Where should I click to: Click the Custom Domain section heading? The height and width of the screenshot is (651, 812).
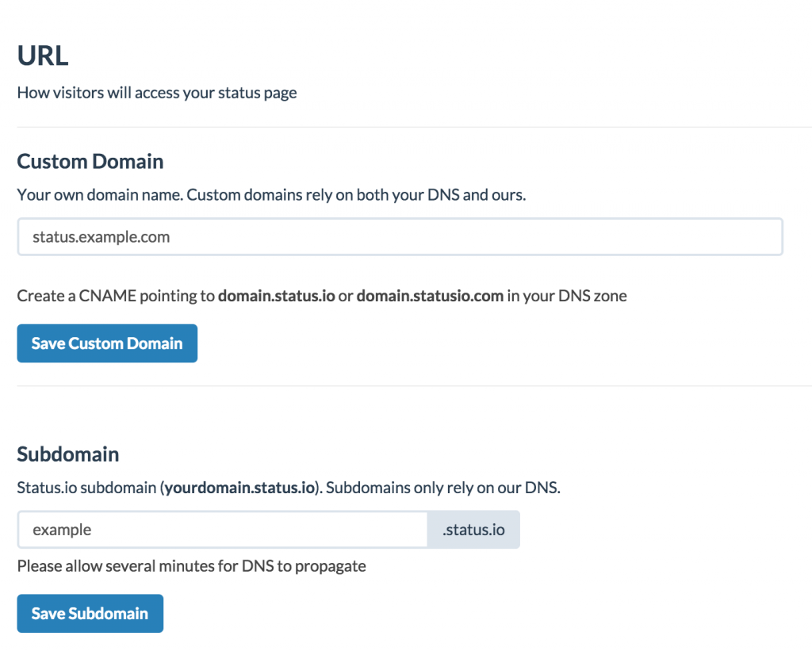pos(90,161)
